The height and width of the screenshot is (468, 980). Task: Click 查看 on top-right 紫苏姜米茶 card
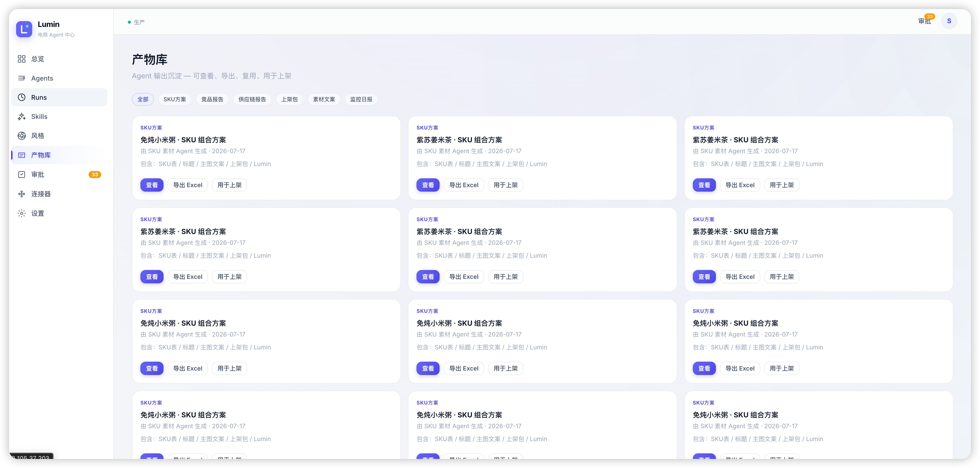[x=704, y=185]
